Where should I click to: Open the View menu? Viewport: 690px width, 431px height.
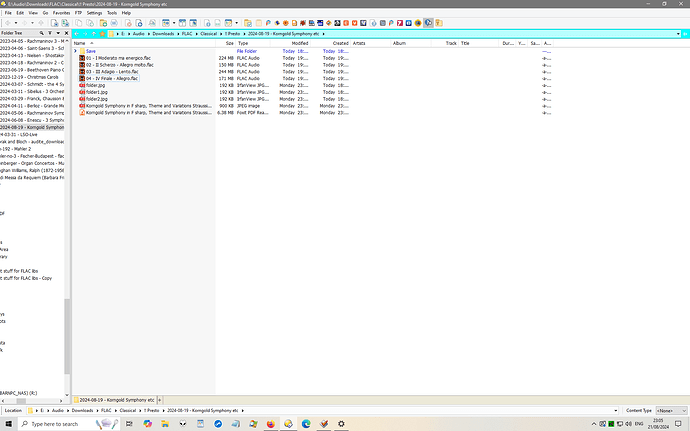coord(33,13)
